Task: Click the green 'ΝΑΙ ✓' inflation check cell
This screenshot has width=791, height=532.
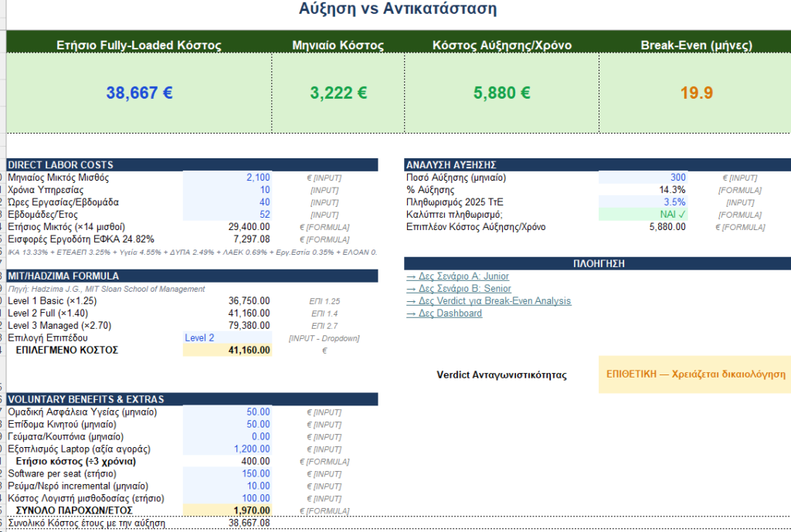Action: pyautogui.click(x=642, y=215)
